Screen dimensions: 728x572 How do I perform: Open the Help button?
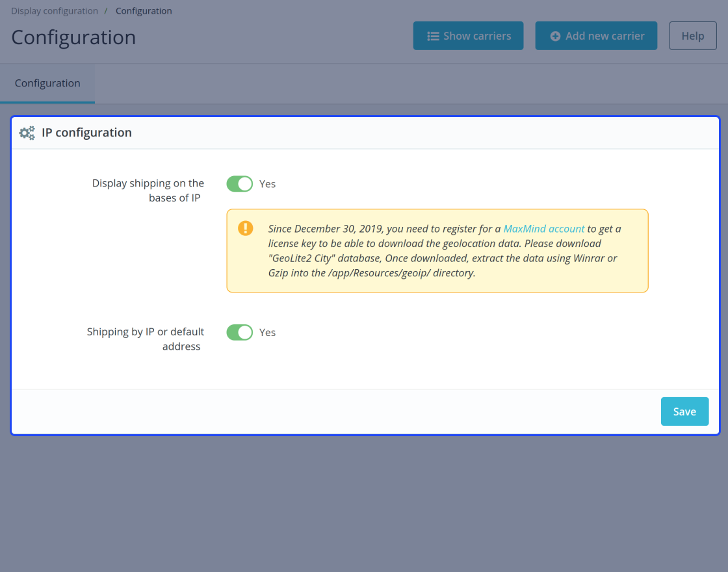pos(693,36)
